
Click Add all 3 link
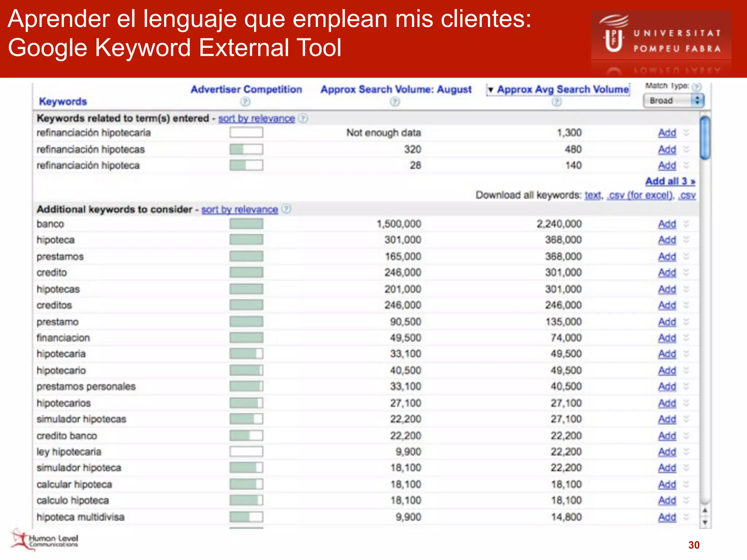[670, 181]
